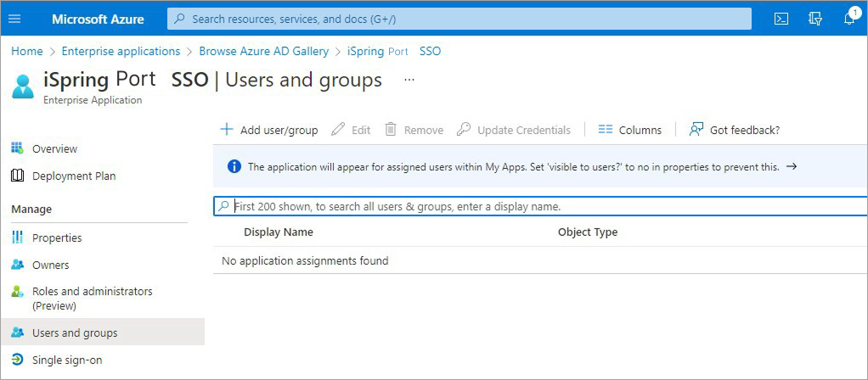Open Overview in the sidebar

pos(55,148)
